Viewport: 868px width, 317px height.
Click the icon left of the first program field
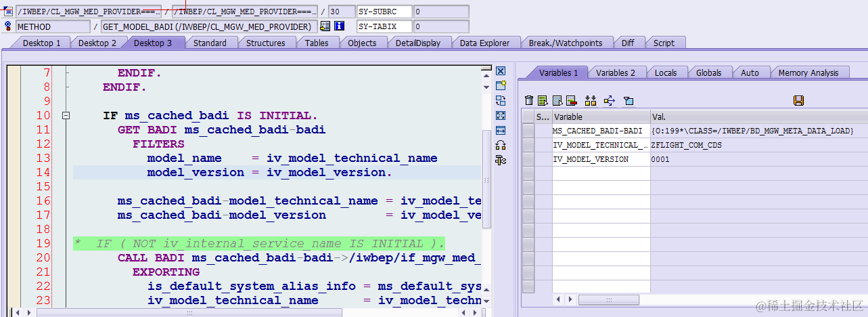pyautogui.click(x=8, y=12)
